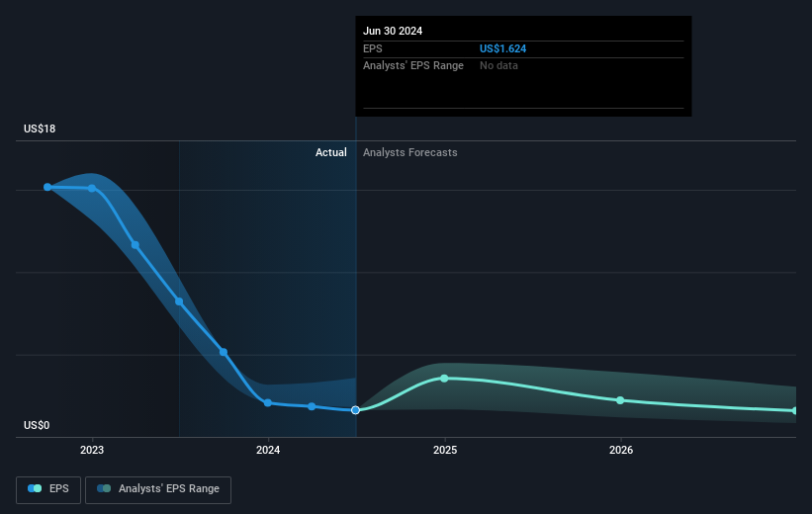Click the 2026 forecast data point
The height and width of the screenshot is (514, 812).
(x=620, y=400)
